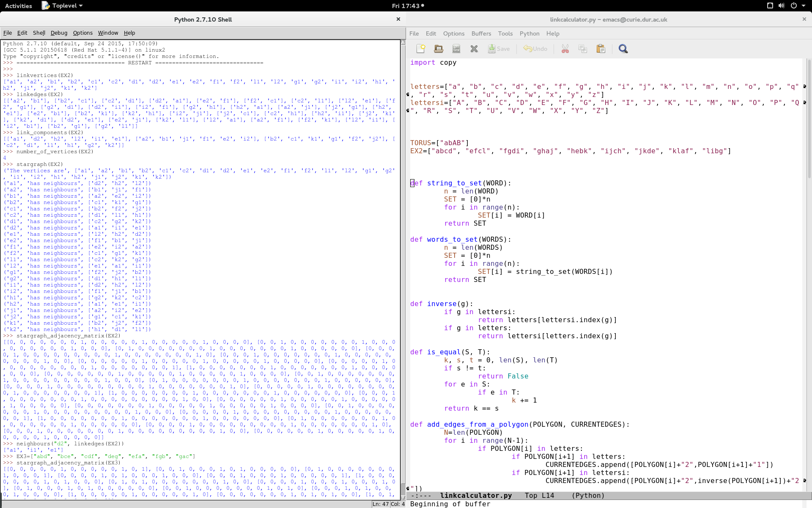Click the linkcalculator.py name in the mode line
This screenshot has height=508, width=812.
[476, 495]
